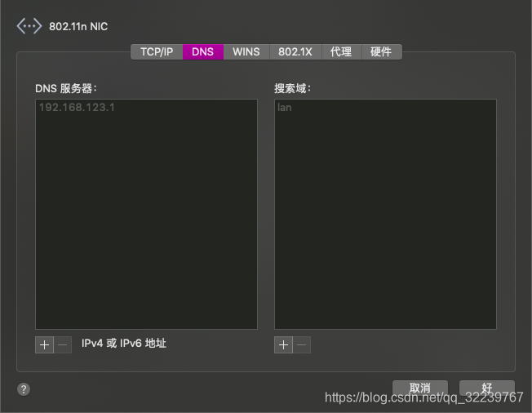This screenshot has width=532, height=413.
Task: Click the 搜索域 label
Action: coord(292,89)
